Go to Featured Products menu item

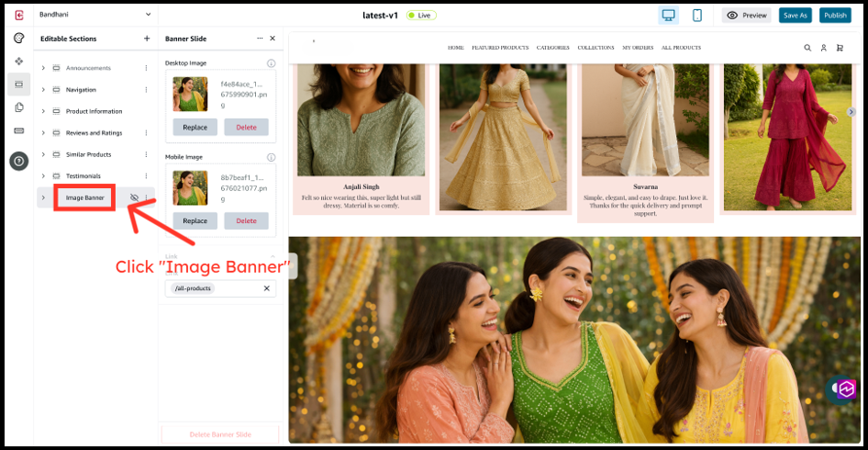click(x=500, y=48)
